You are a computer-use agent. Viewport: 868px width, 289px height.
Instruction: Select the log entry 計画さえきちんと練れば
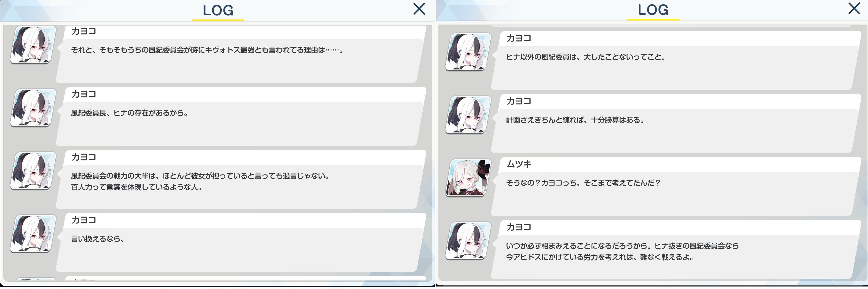(676, 124)
